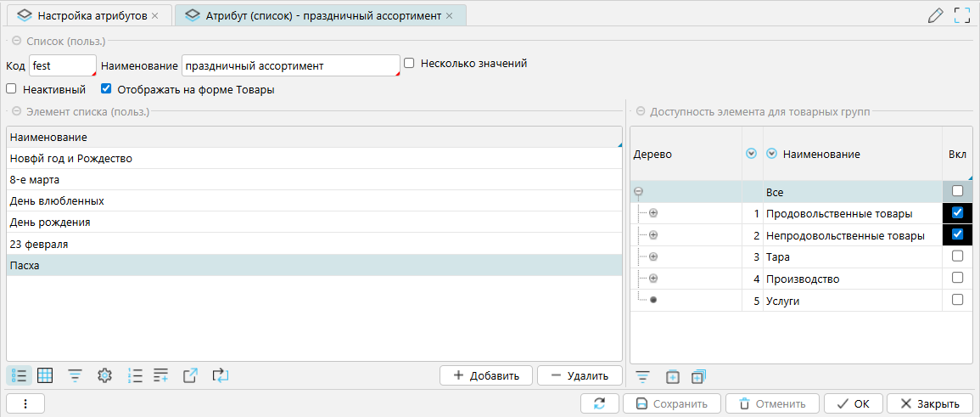980x417 pixels.
Task: Open gear settings for element list
Action: point(105,375)
